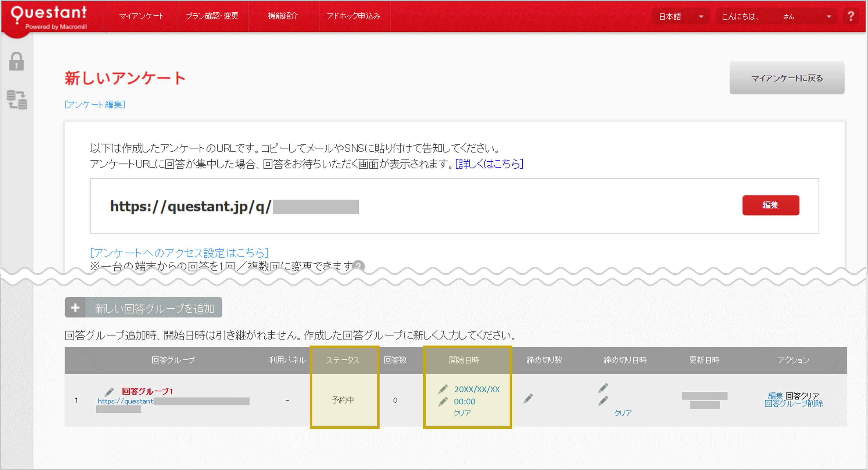This screenshot has width=868, height=470.
Task: Open the 日本語 language dropdown
Action: (681, 17)
